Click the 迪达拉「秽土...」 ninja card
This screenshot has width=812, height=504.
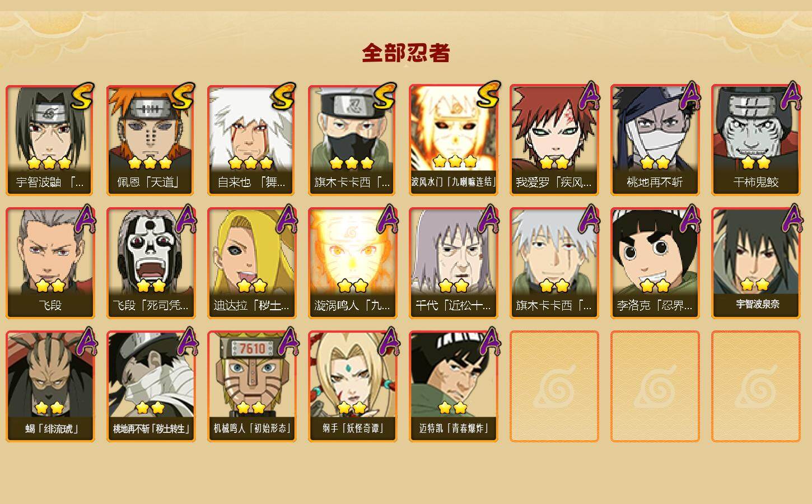point(251,263)
